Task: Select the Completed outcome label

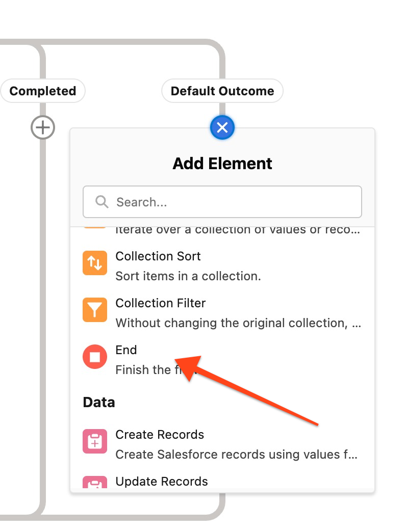Action: point(43,91)
